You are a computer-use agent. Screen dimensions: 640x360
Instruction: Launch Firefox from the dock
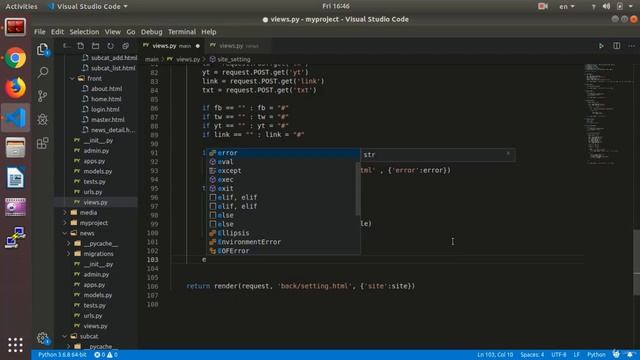(16, 88)
